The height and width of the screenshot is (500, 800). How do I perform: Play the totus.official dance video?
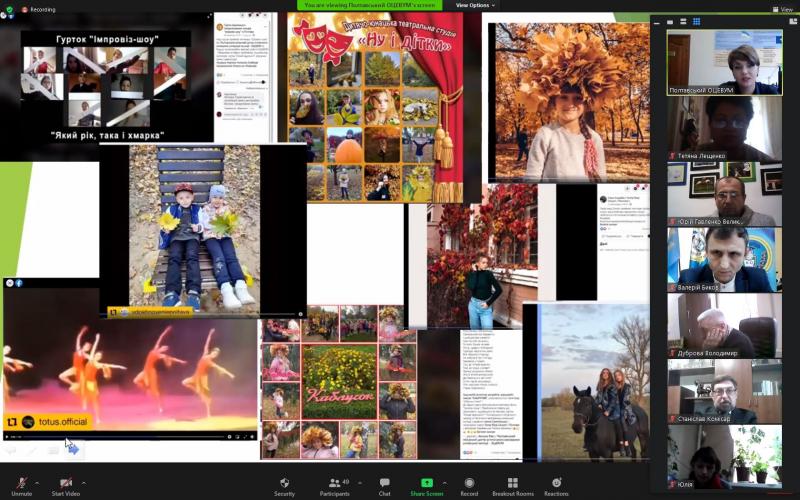pyautogui.click(x=7, y=437)
